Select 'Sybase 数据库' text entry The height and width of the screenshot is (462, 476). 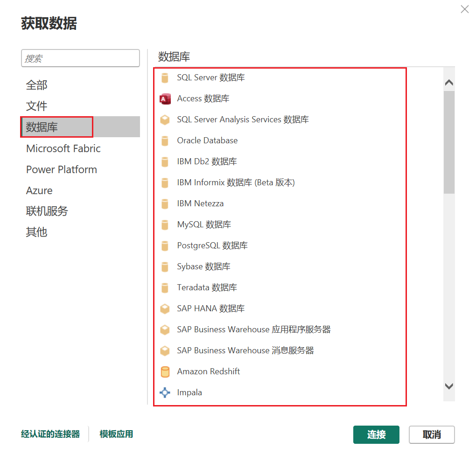click(203, 266)
